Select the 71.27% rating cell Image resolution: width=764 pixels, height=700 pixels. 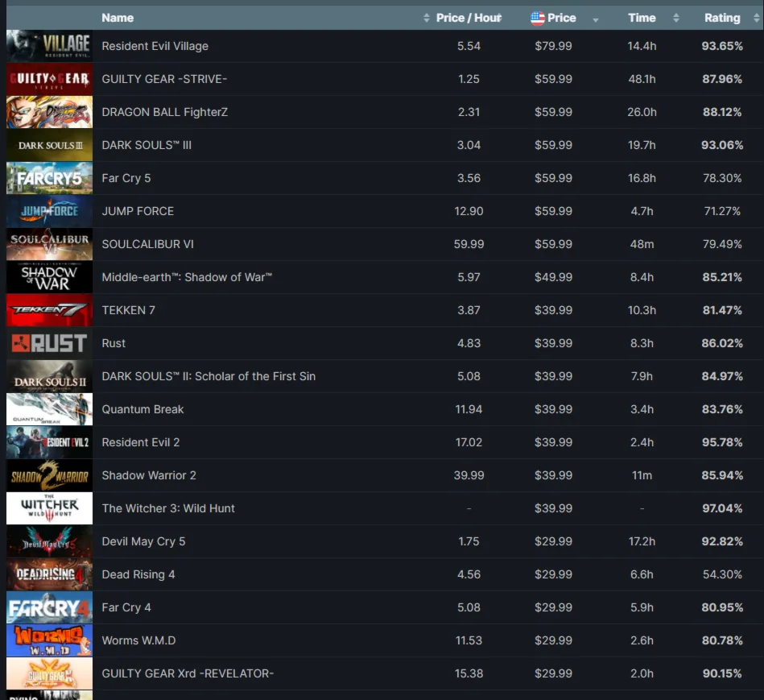pos(721,211)
